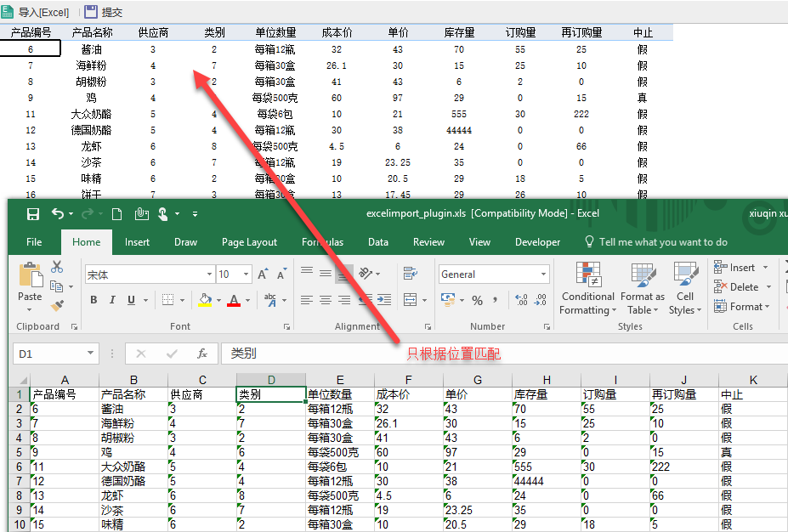The width and height of the screenshot is (788, 532).
Task: Align text right
Action: point(344,300)
